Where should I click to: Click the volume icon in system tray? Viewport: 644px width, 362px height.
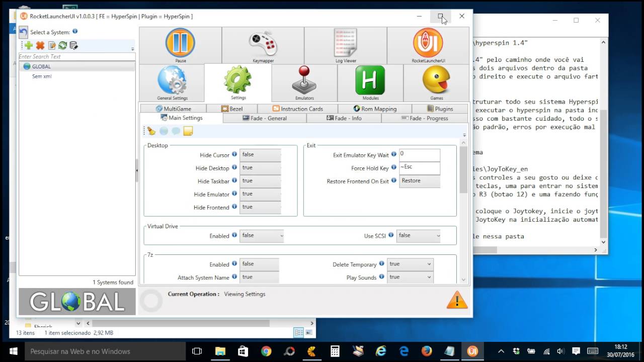(561, 351)
